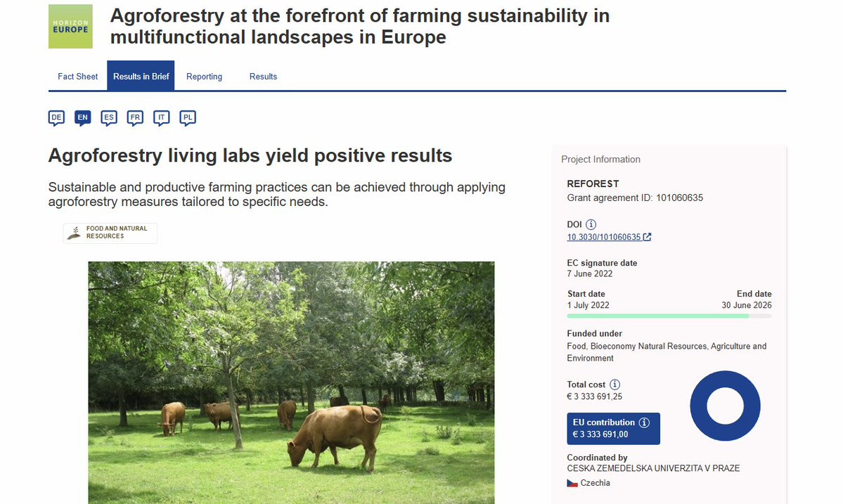The width and height of the screenshot is (843, 504).
Task: Click the Food and Natural Resources tag
Action: pyautogui.click(x=110, y=233)
